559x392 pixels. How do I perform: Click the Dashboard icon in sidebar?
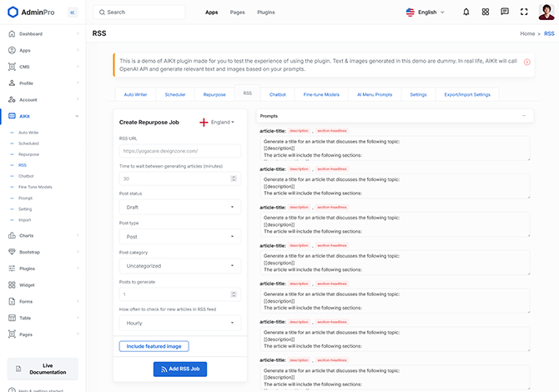click(11, 34)
